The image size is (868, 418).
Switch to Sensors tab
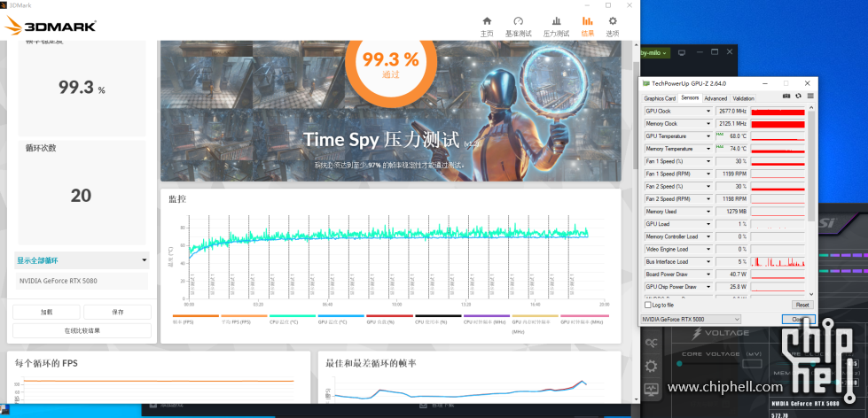click(690, 98)
